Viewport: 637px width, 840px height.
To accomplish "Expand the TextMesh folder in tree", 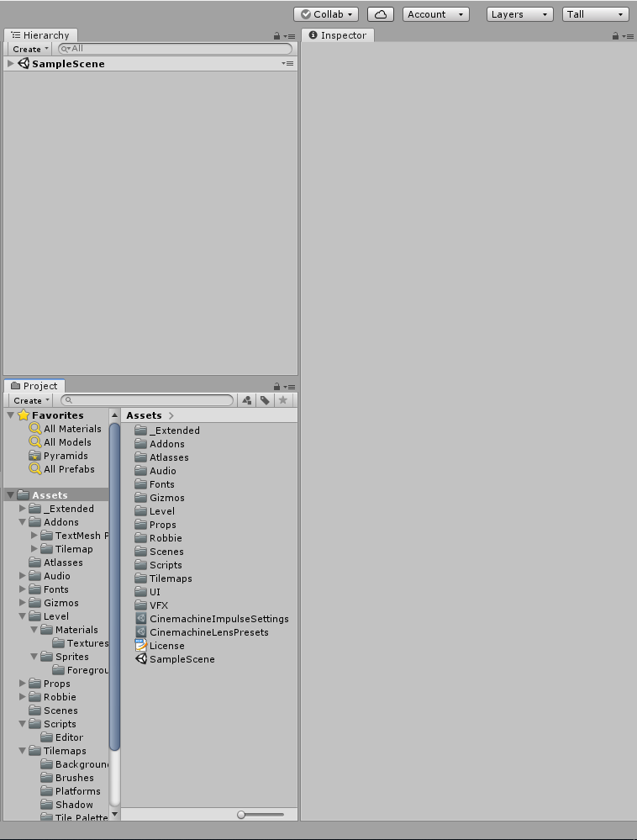I will click(x=34, y=535).
